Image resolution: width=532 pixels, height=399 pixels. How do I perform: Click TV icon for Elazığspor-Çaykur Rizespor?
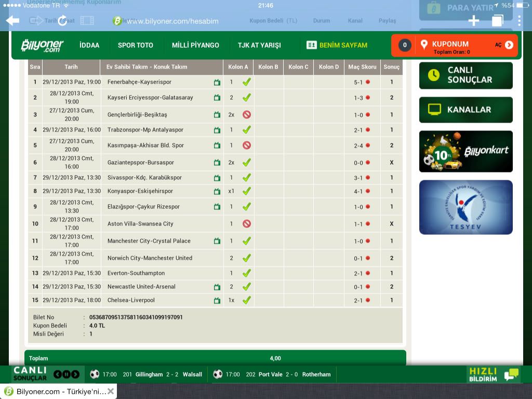coord(217,207)
